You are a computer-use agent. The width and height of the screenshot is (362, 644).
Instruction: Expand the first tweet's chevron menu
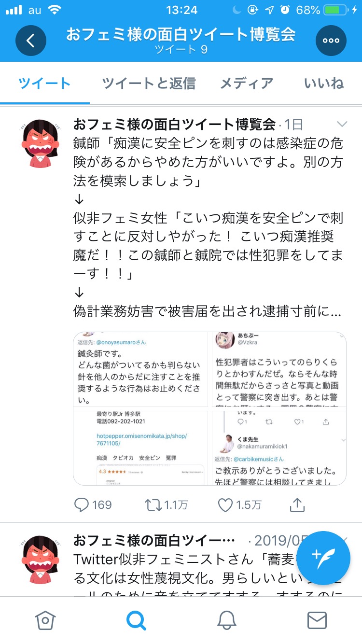(x=342, y=123)
